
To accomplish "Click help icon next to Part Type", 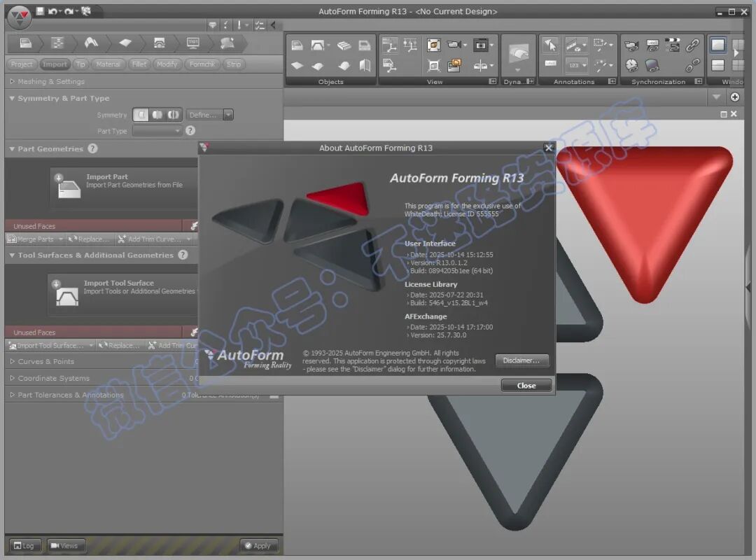I will click(x=190, y=131).
